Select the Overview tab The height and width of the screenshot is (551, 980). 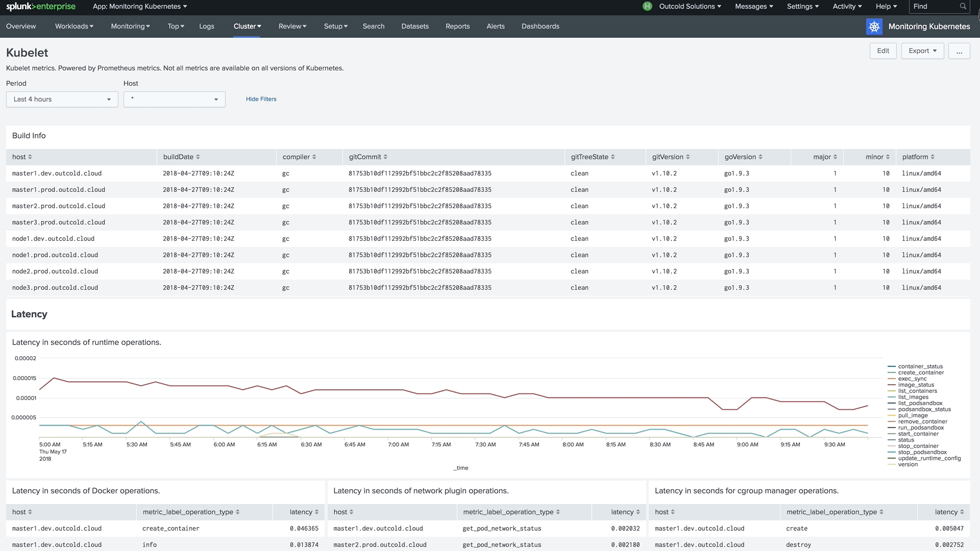(20, 26)
